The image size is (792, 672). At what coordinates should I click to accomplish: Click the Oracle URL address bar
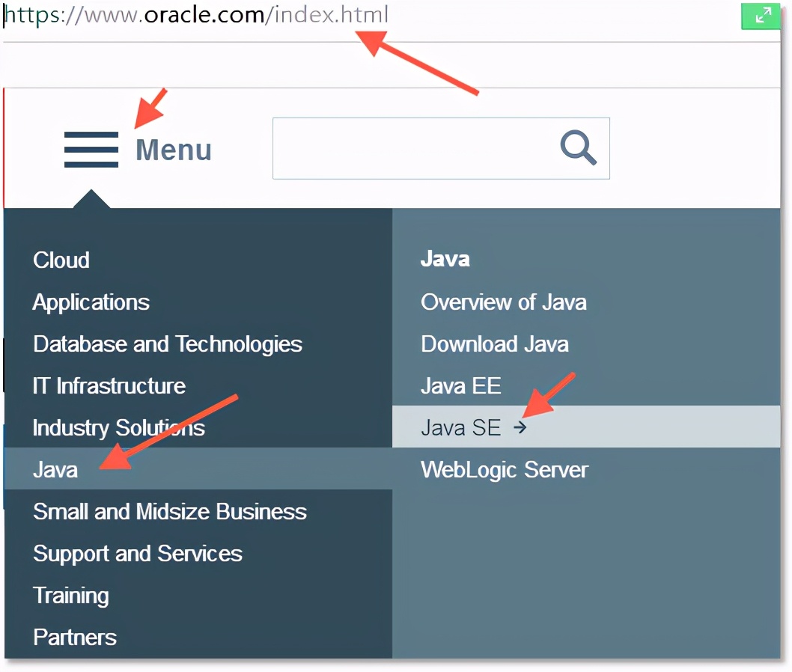pos(197,16)
